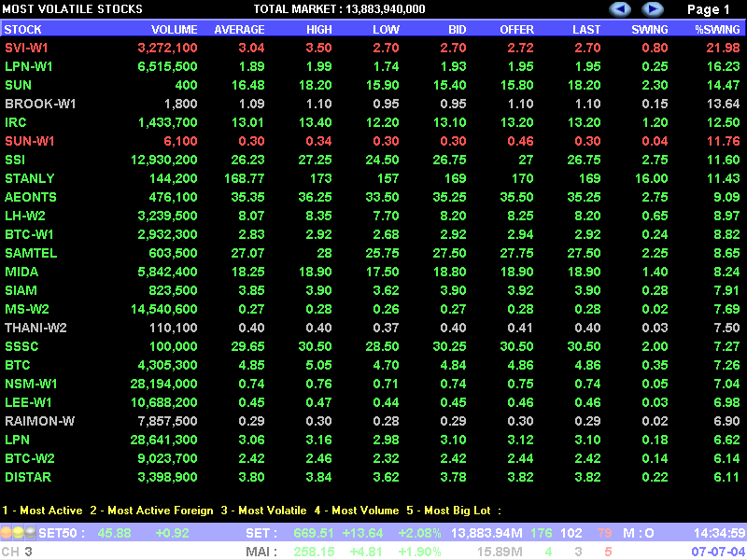747x560 pixels.
Task: Click the 14,540,600 volume for MS-W2
Action: click(x=164, y=309)
